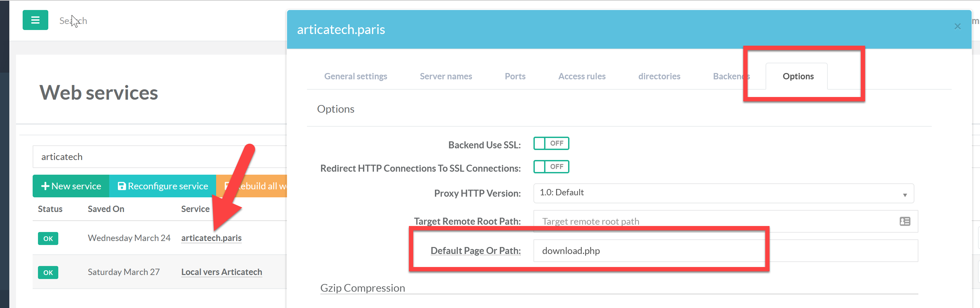
Task: Focus the Target remote root path field
Action: coord(715,221)
